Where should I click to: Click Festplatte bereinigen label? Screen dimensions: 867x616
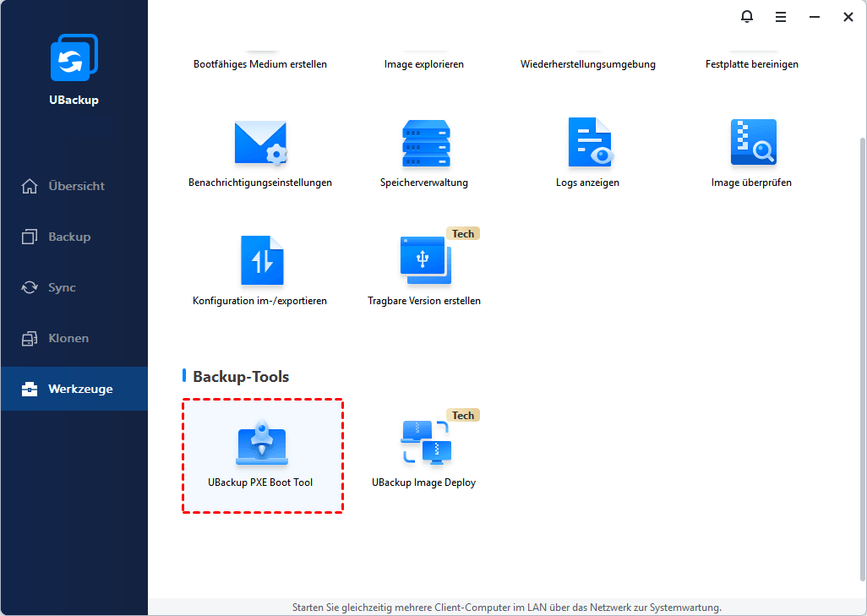click(752, 64)
